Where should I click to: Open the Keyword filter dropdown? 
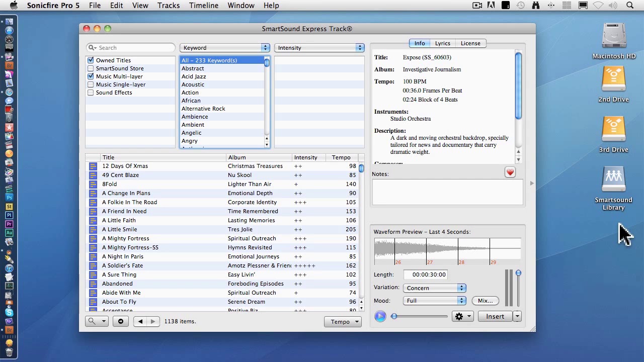click(225, 48)
